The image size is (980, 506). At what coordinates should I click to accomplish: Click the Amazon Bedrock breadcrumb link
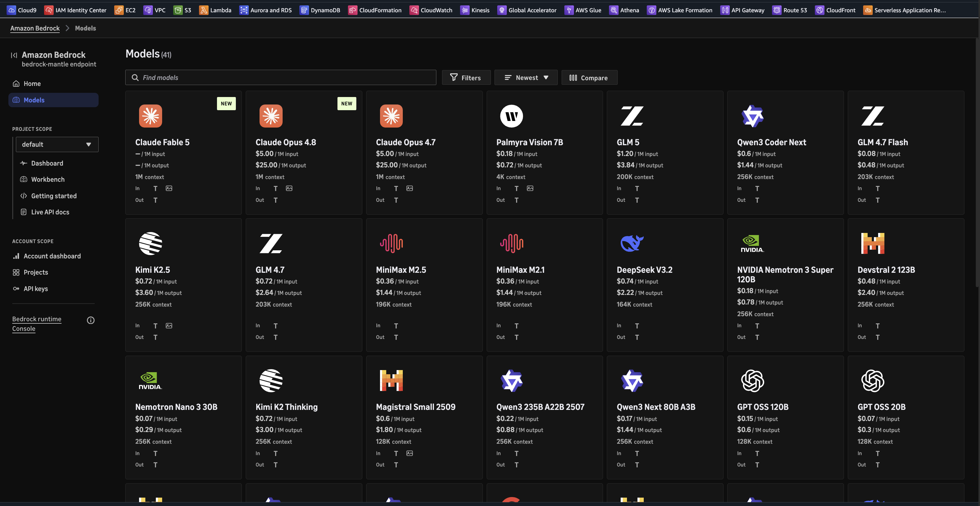click(35, 28)
